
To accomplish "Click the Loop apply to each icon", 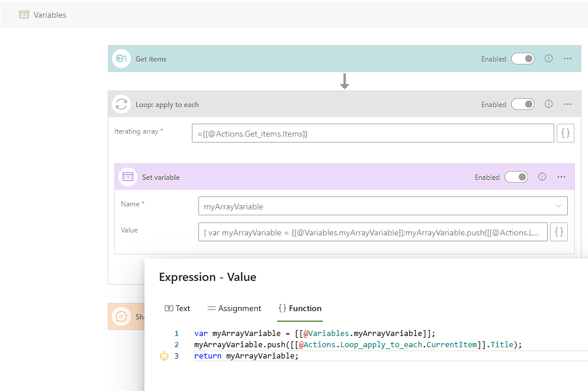I will pyautogui.click(x=121, y=105).
